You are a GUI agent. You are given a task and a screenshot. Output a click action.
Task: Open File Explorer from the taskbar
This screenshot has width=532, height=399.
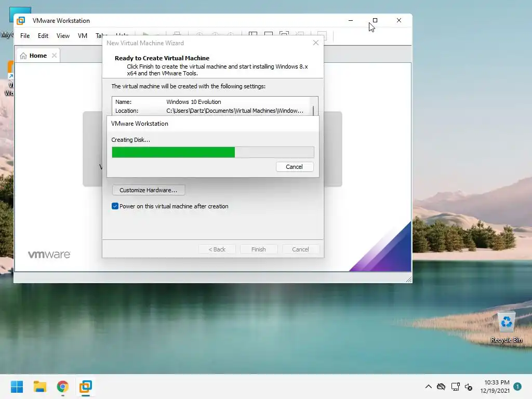(x=39, y=387)
